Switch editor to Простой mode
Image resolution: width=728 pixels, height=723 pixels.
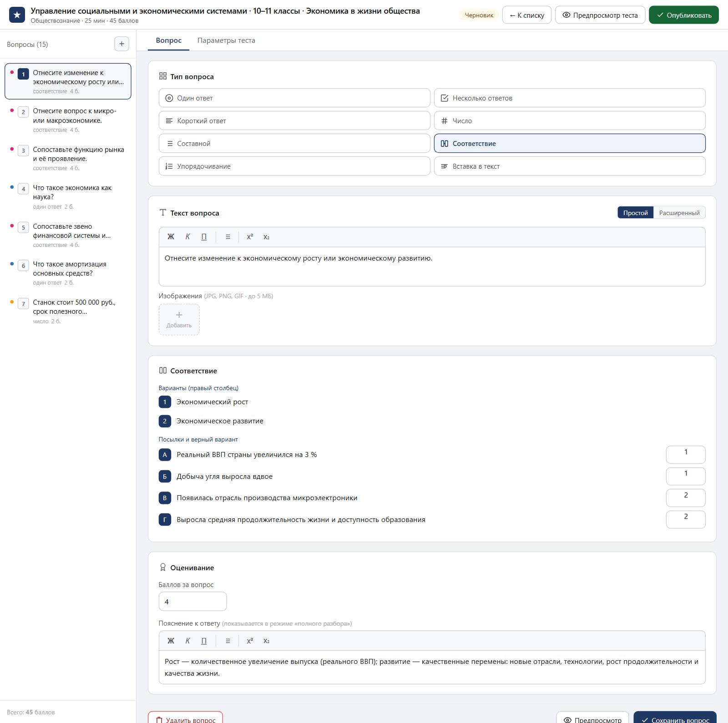click(x=636, y=213)
